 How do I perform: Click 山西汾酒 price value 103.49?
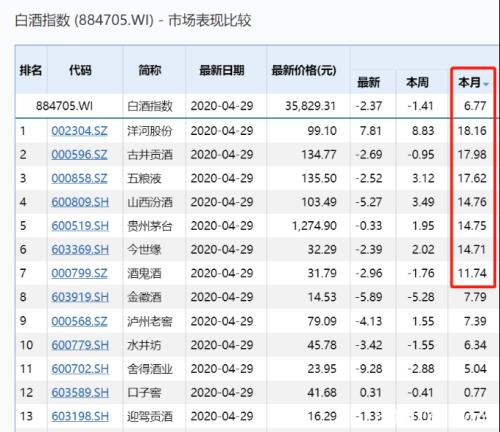319,202
